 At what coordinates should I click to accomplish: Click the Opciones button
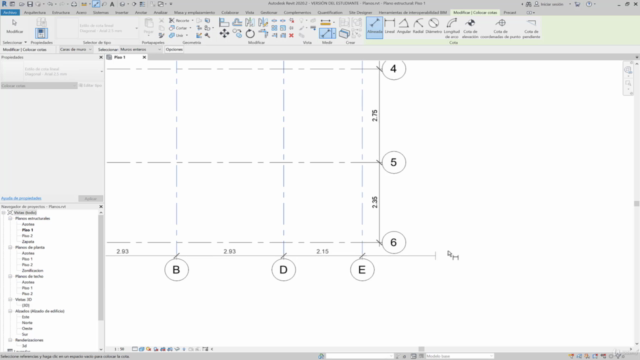pos(174,49)
